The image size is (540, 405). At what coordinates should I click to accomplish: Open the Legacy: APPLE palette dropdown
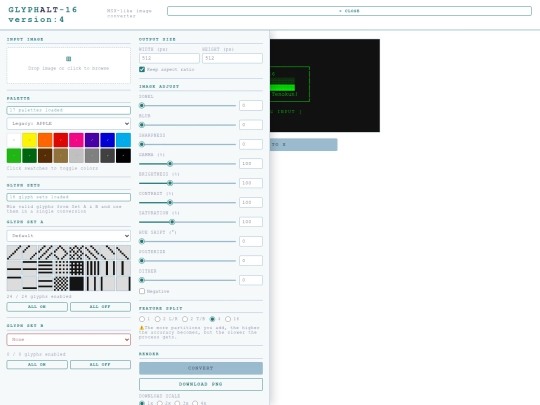pos(69,123)
